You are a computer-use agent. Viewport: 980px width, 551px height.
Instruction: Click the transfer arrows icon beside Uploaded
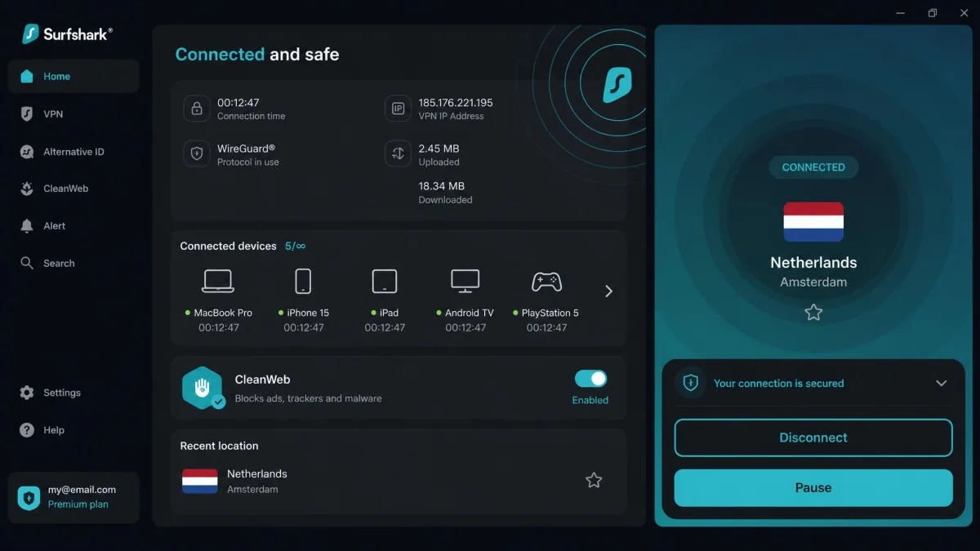pos(398,153)
